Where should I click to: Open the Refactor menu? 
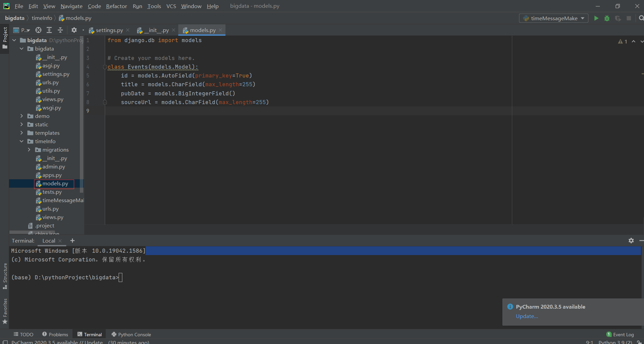116,6
